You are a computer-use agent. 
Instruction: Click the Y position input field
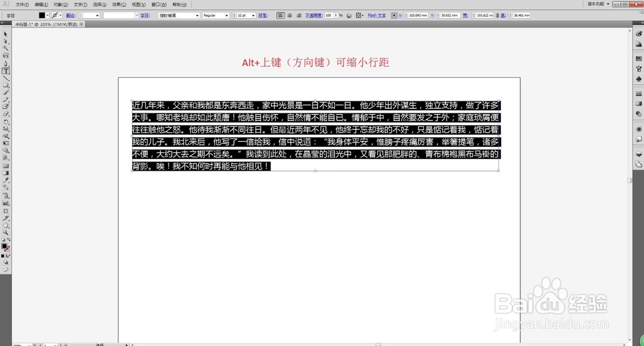[x=450, y=15]
